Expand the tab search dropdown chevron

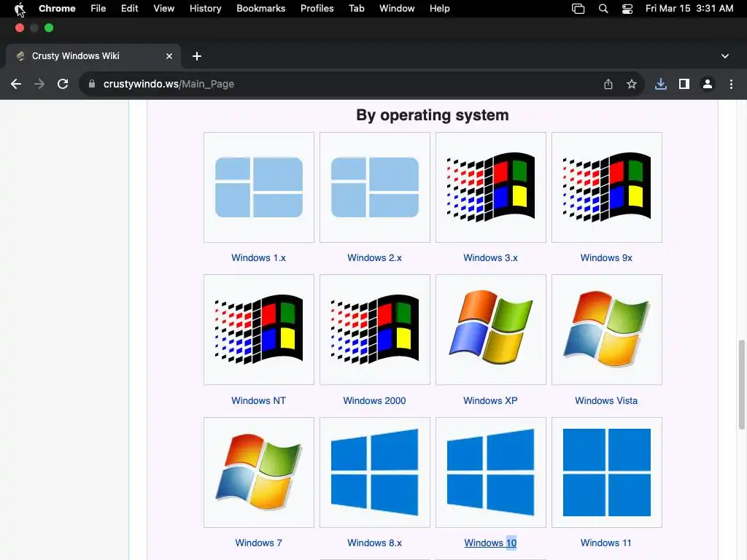click(x=725, y=56)
